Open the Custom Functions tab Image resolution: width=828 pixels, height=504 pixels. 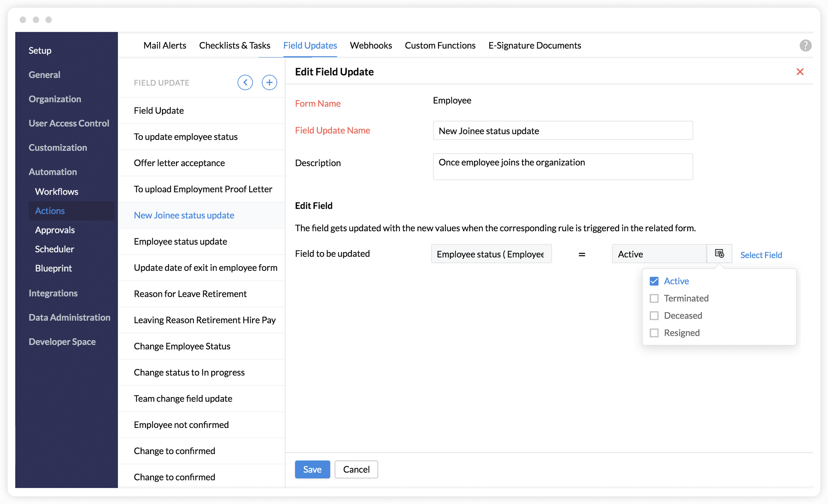pos(440,45)
